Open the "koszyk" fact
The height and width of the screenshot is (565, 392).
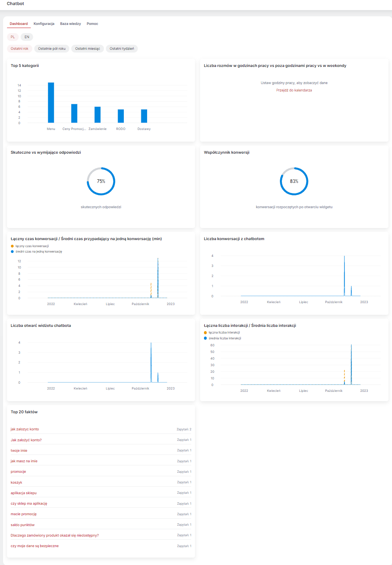(16, 483)
